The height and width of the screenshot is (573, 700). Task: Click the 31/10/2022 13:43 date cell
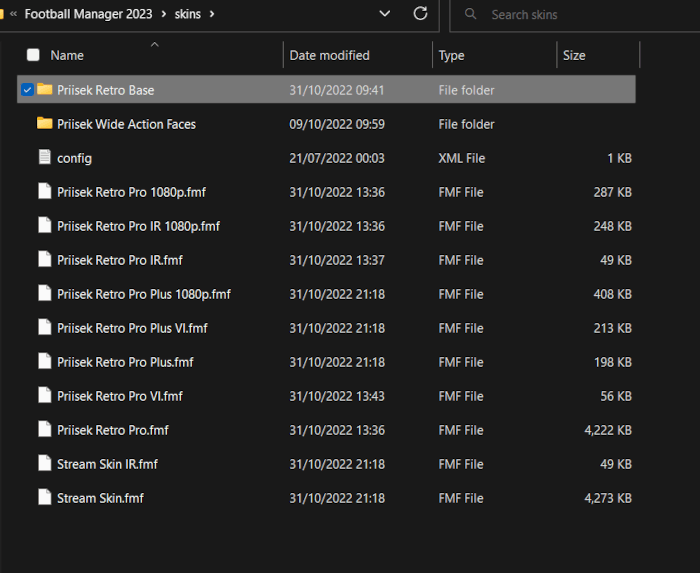click(x=337, y=396)
